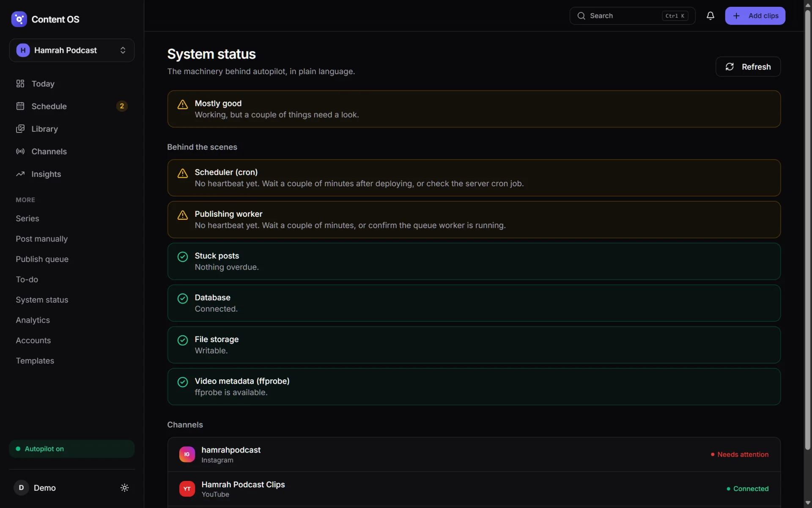The image size is (812, 508).
Task: Toggle the Autopilot on indicator
Action: (x=72, y=449)
